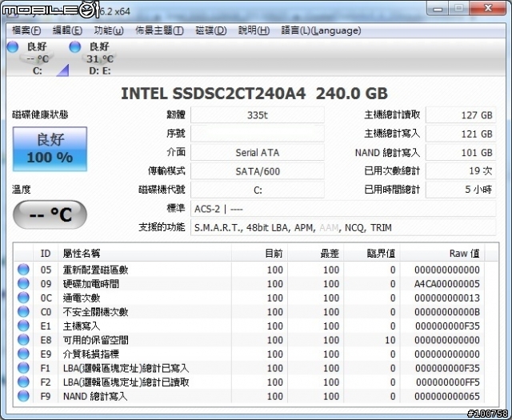Select the 硬碟加電時間 attribute row
Viewport: 512px width, 420px height.
click(x=250, y=284)
